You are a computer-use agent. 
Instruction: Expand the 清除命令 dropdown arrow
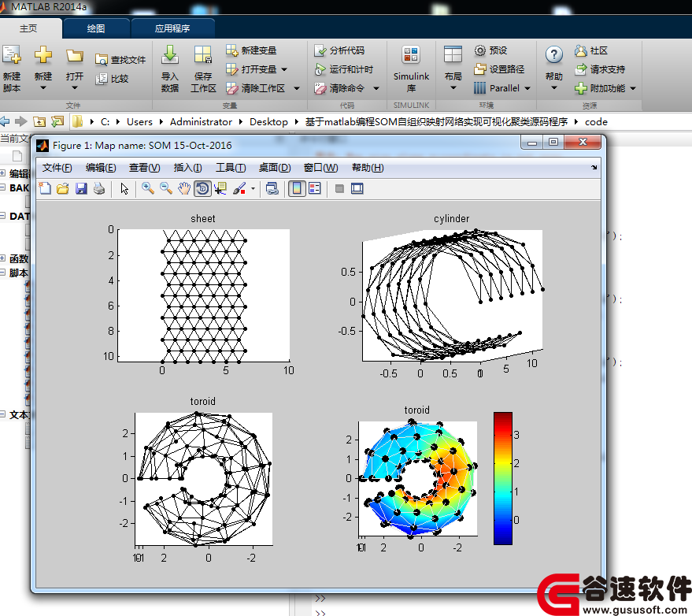point(376,88)
